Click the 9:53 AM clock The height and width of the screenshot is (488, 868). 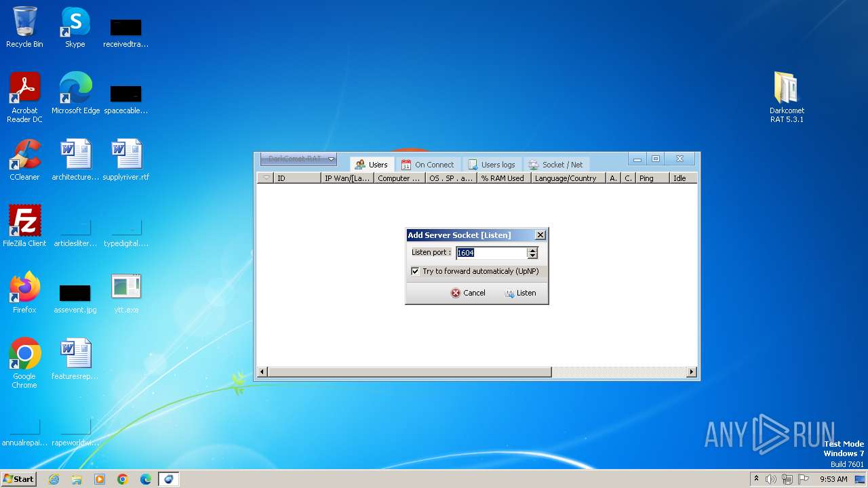(x=833, y=479)
